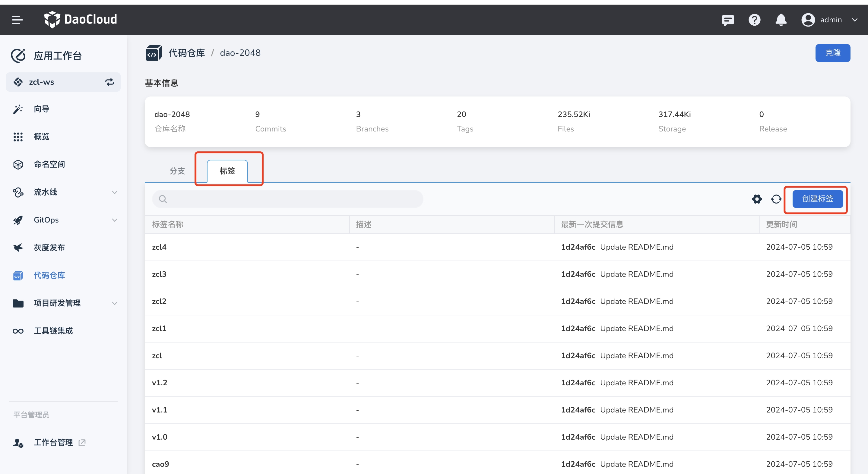
Task: Click the help question mark icon
Action: click(x=754, y=20)
